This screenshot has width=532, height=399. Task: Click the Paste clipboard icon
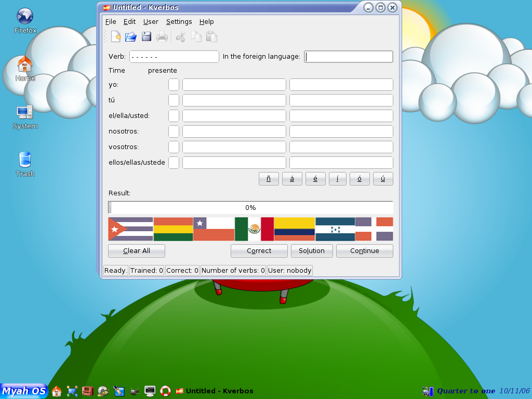coord(211,37)
